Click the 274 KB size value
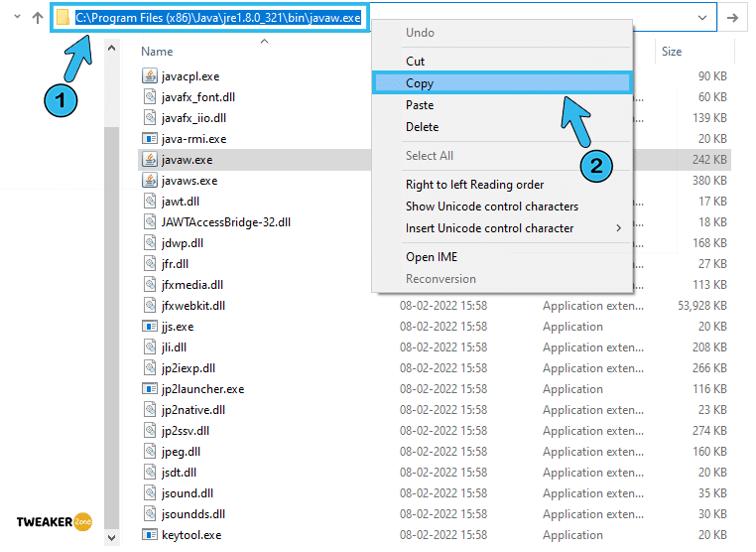 [x=709, y=431]
